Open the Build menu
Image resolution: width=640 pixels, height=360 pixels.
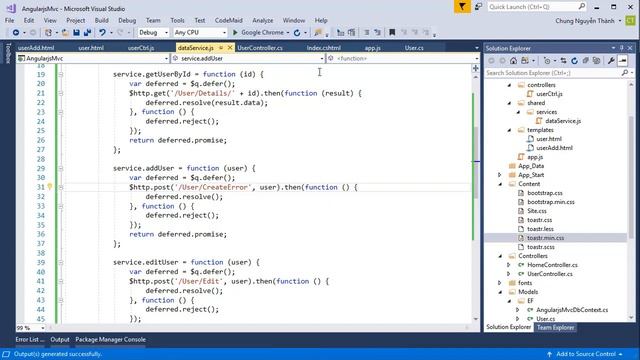[101, 20]
